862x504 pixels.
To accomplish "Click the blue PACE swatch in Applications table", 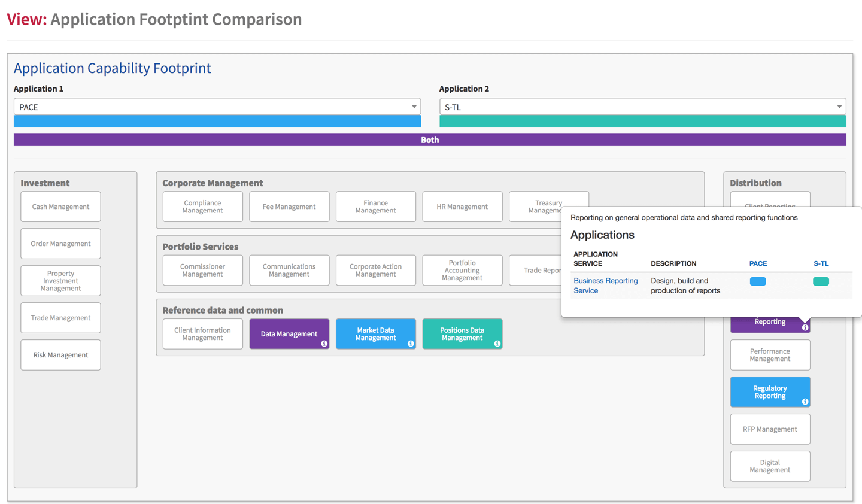I will 758,281.
